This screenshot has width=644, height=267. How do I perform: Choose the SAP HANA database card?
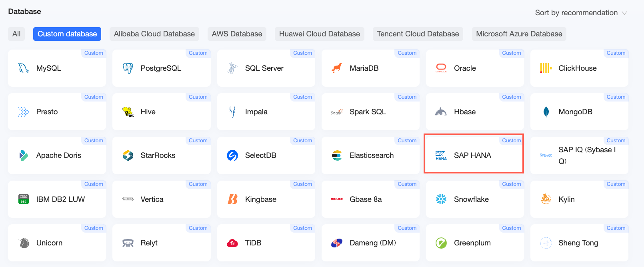tap(474, 153)
